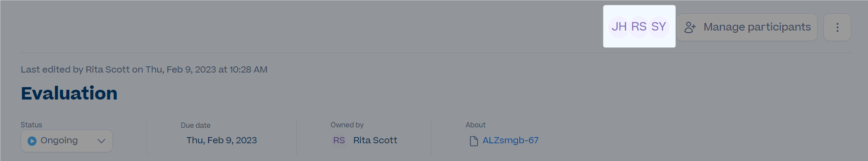Click the chevron arrow in Status box
The width and height of the screenshot is (868, 161).
click(101, 141)
